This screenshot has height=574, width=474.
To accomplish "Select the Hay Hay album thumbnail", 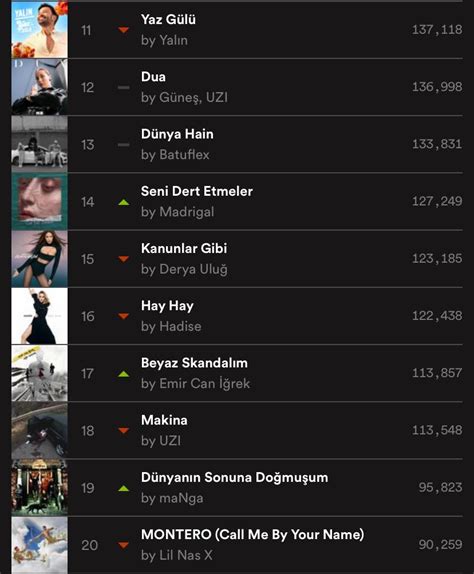I will pyautogui.click(x=40, y=316).
